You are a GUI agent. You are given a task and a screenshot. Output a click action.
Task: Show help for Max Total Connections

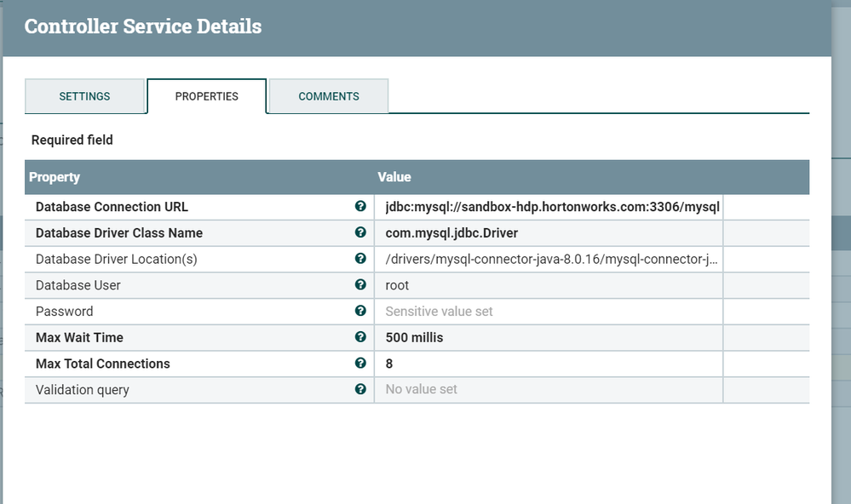[x=361, y=364]
